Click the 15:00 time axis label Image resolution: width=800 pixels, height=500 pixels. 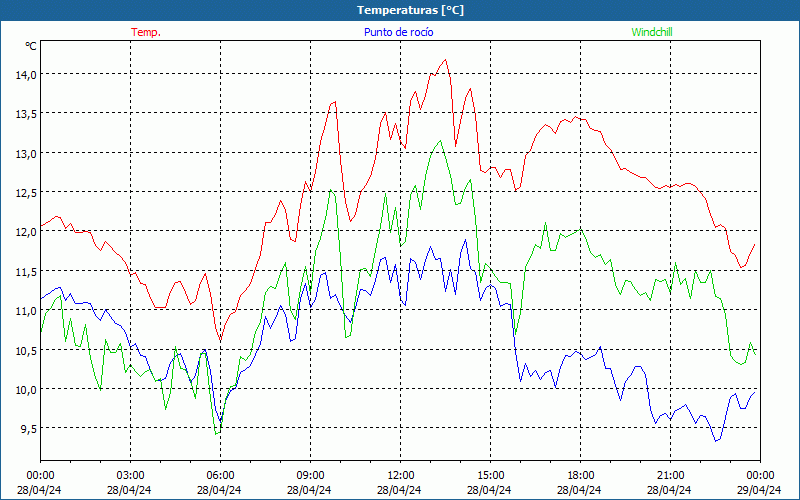(x=490, y=476)
